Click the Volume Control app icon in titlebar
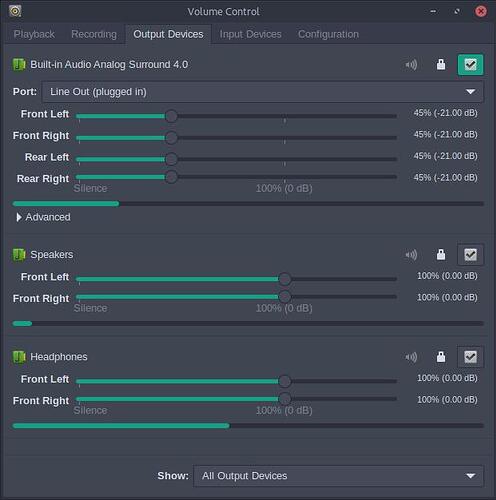 click(x=15, y=11)
